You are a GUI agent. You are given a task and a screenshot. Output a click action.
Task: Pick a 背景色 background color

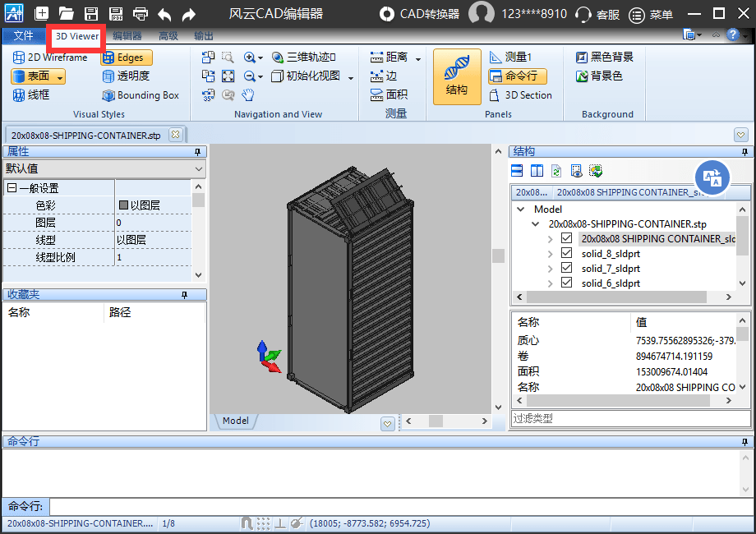[599, 76]
